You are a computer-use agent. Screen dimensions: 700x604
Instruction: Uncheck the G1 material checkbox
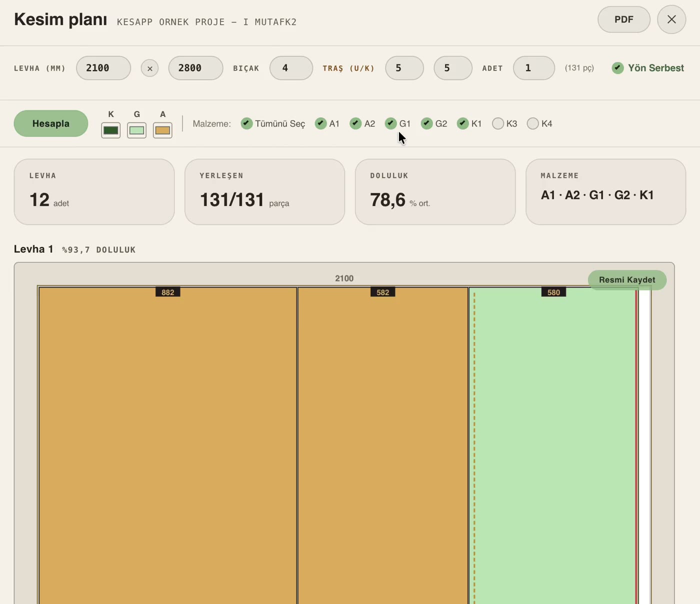click(x=390, y=123)
